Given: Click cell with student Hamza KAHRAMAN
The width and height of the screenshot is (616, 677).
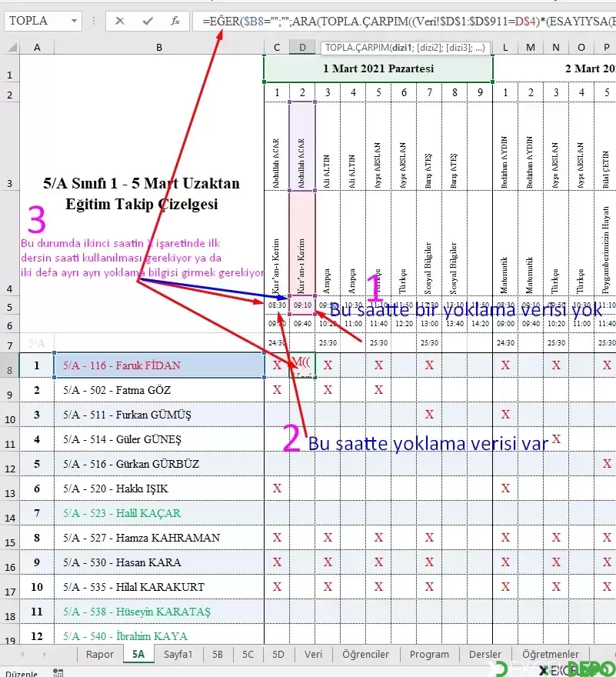Looking at the screenshot, I should coord(159,538).
